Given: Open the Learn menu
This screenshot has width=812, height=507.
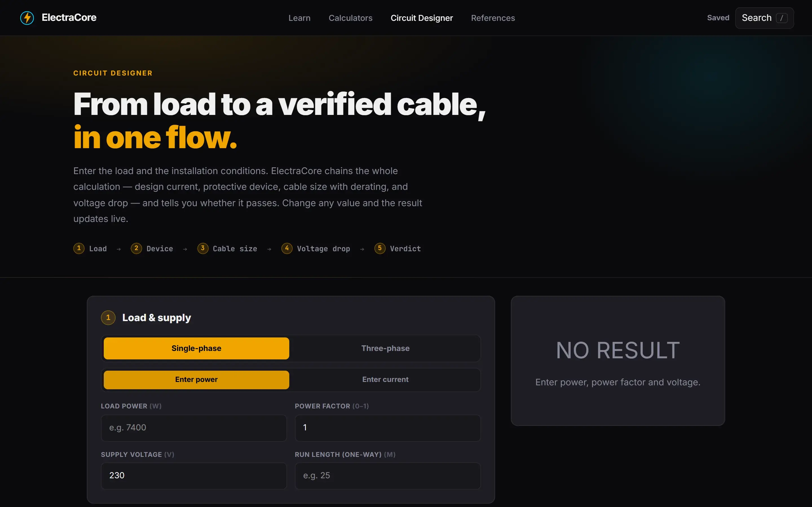Looking at the screenshot, I should pyautogui.click(x=299, y=18).
